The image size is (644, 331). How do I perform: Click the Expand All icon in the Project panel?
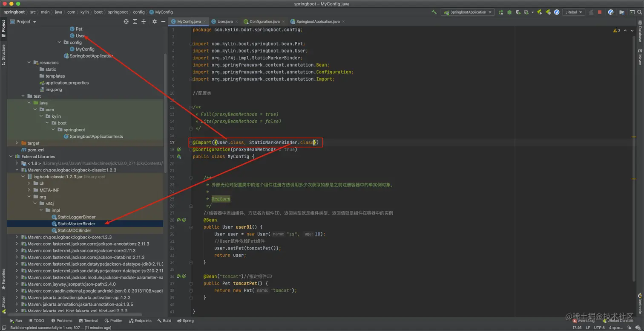pyautogui.click(x=135, y=22)
